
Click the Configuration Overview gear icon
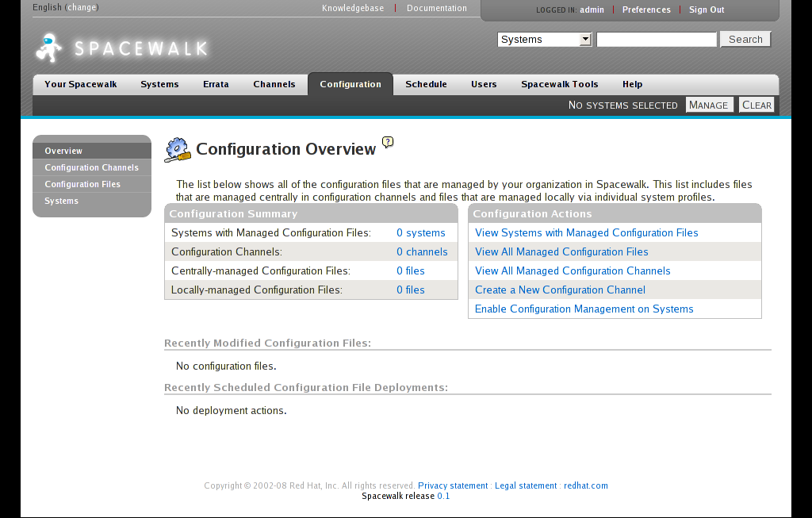point(178,150)
